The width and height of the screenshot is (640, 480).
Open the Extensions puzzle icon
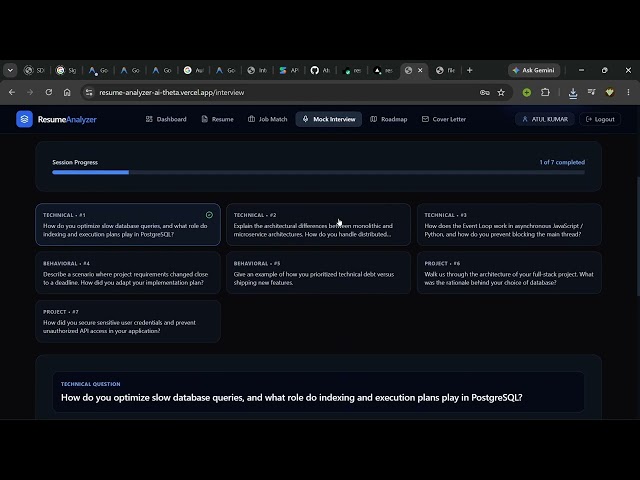click(x=545, y=93)
